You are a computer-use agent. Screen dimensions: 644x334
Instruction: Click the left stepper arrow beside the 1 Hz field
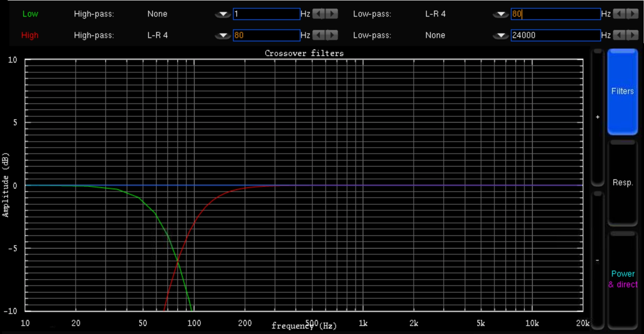318,14
